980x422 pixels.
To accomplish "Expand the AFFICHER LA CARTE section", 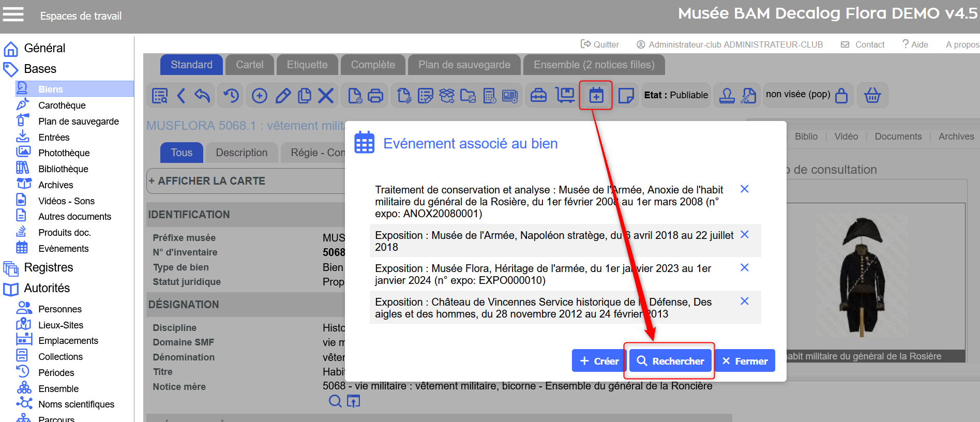I will 207,181.
